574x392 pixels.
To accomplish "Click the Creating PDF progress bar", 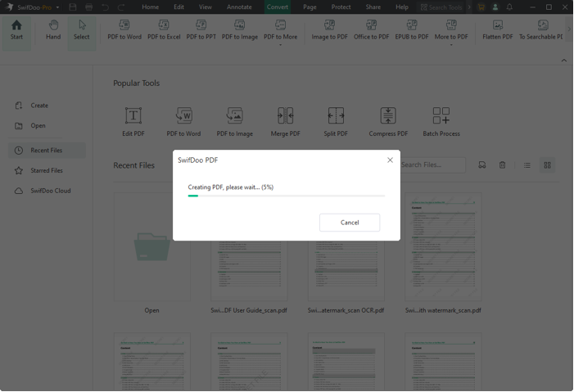I will [x=287, y=196].
